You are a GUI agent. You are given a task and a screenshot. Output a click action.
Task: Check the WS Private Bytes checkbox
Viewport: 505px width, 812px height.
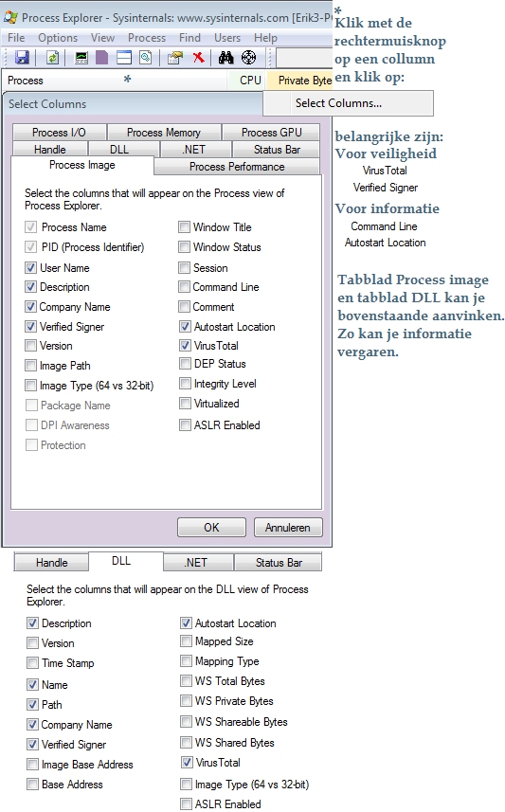pyautogui.click(x=186, y=700)
